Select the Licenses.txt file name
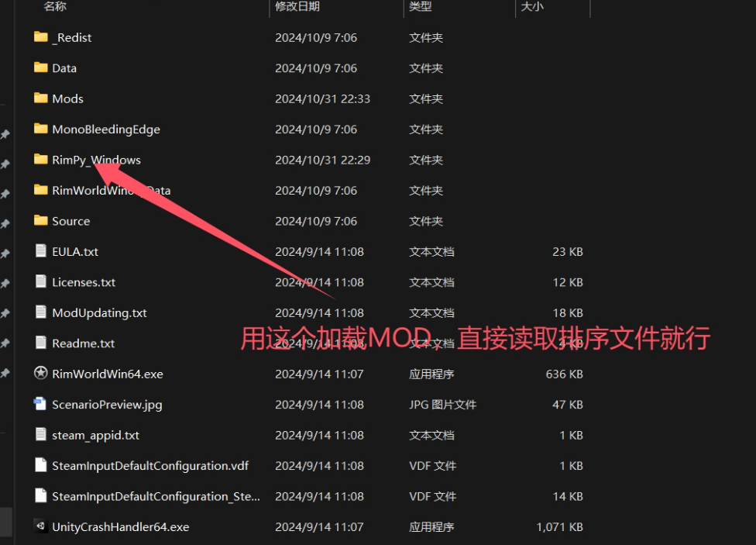This screenshot has width=756, height=545. 84,282
